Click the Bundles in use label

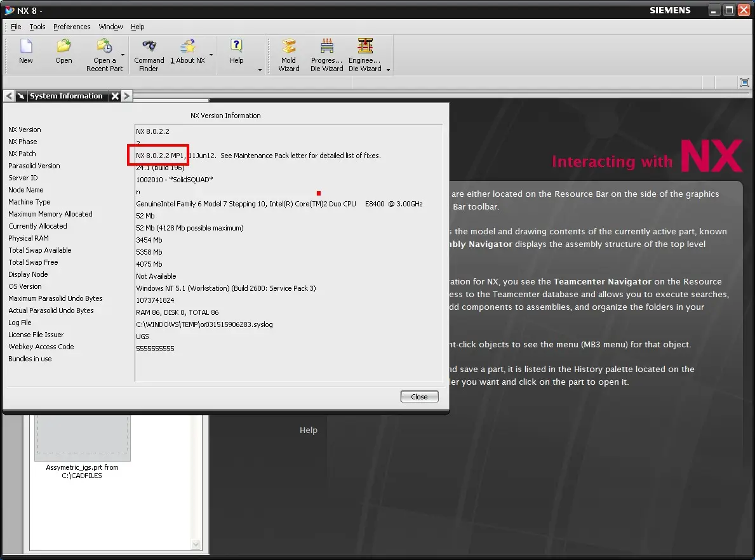[x=30, y=359]
